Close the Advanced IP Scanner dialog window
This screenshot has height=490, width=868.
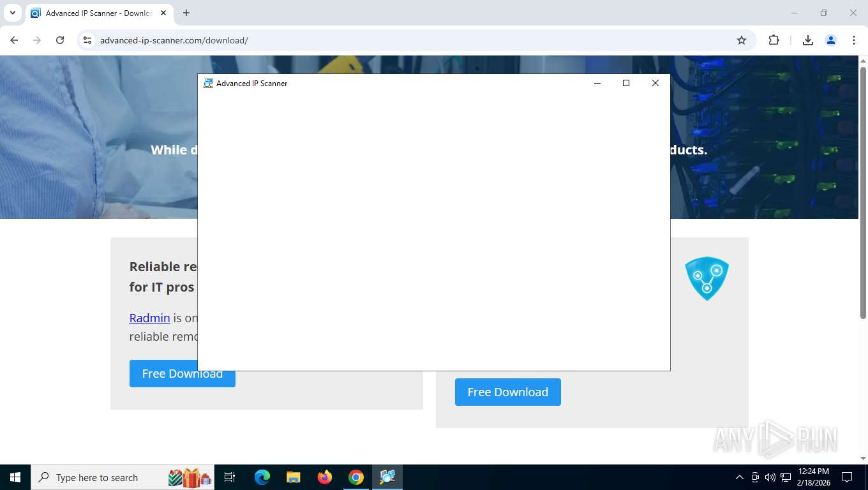tap(655, 83)
